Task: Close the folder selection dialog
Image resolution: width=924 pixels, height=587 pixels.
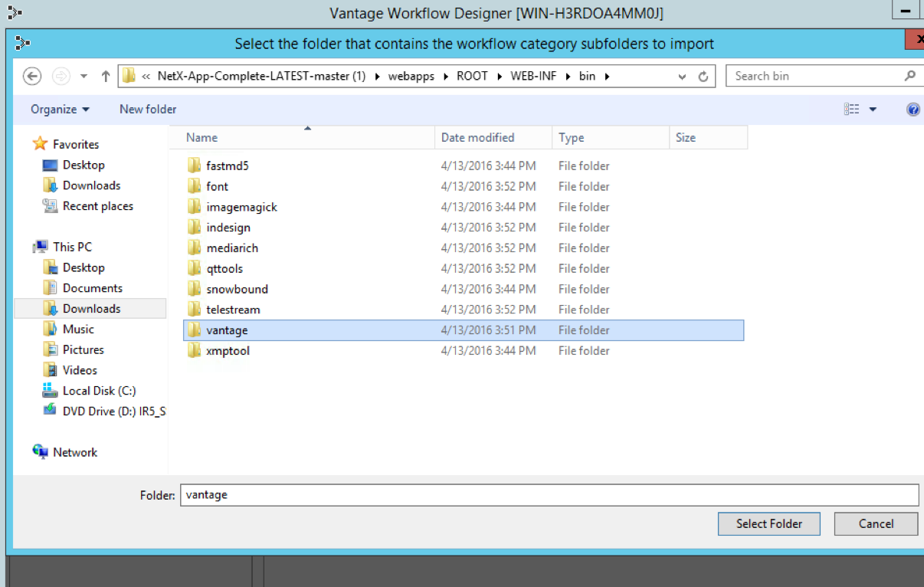Action: pyautogui.click(x=915, y=39)
